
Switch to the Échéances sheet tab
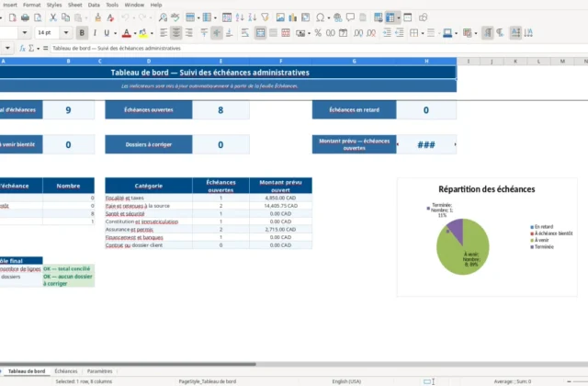point(66,371)
